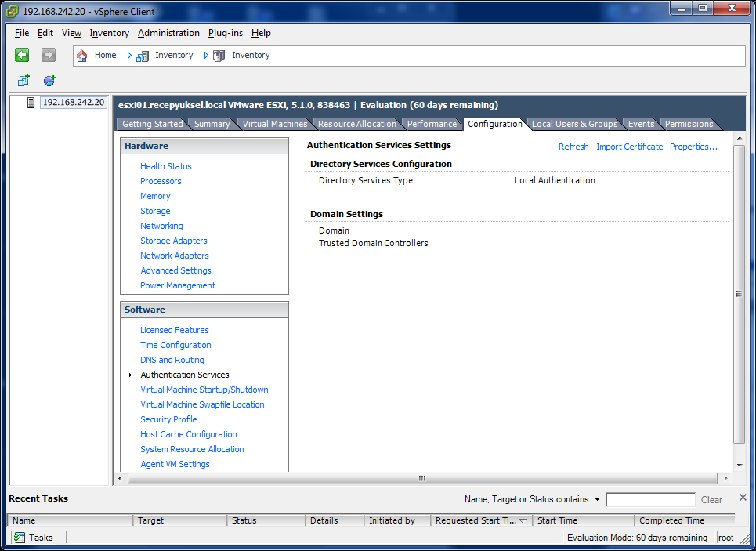The height and width of the screenshot is (551, 756).
Task: Click the New Virtual Machine toolbar icon
Action: coord(24,80)
